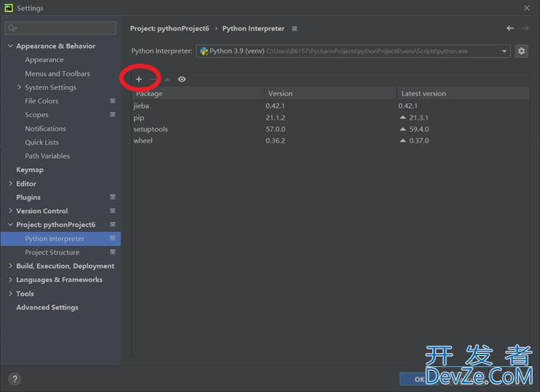Click the pip version 21.1.2 cell
The width and height of the screenshot is (540, 392).
[275, 117]
